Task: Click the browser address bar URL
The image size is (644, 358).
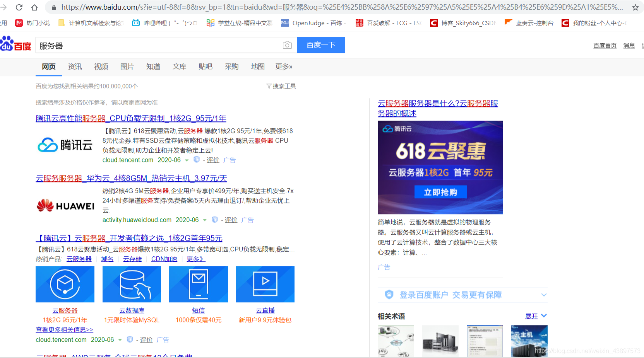Action: coord(342,7)
